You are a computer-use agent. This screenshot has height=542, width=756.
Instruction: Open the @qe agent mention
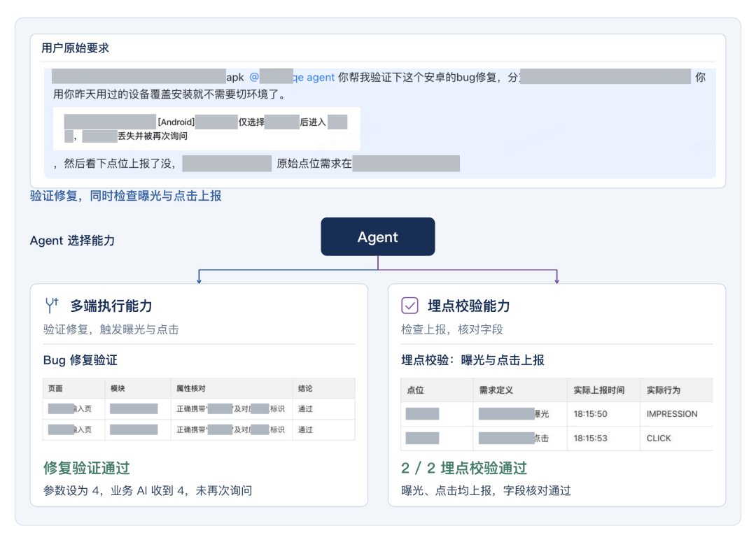click(292, 77)
